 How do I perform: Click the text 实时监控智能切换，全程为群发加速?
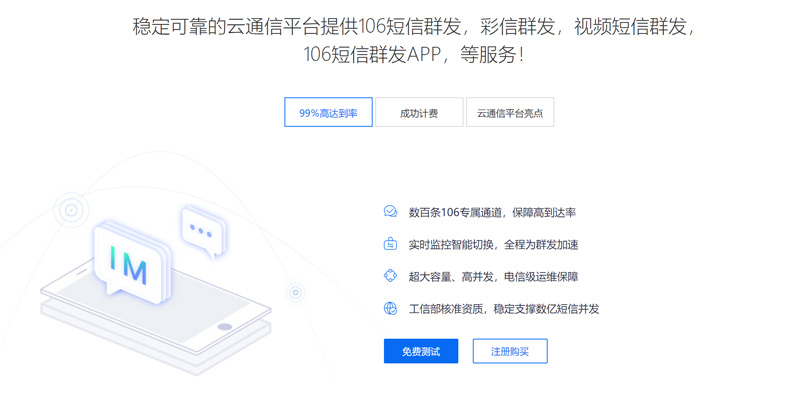[x=493, y=244]
